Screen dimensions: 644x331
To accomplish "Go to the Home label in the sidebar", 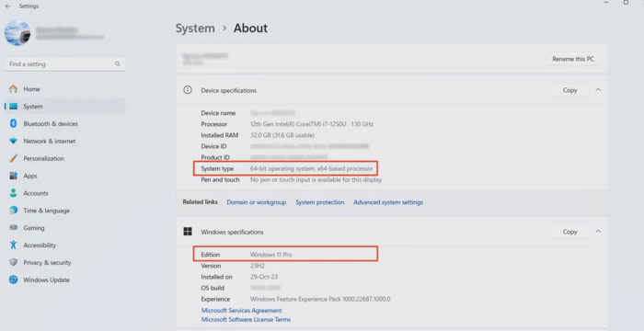I will [31, 89].
